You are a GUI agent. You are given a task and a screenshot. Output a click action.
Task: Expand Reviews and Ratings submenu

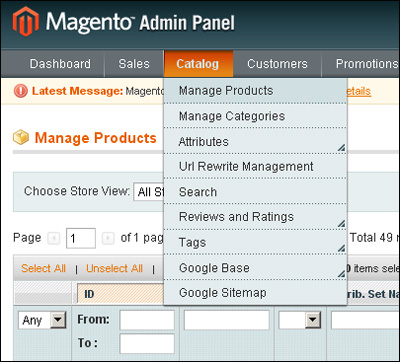point(255,217)
